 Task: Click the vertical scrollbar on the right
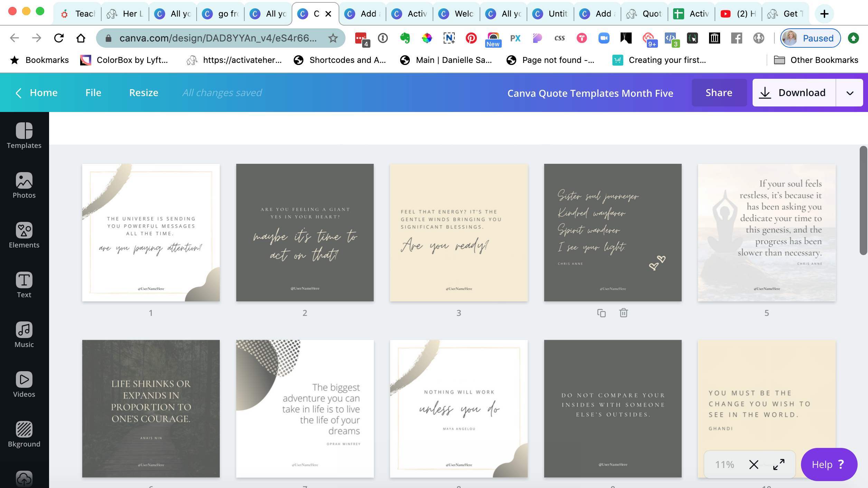863,200
